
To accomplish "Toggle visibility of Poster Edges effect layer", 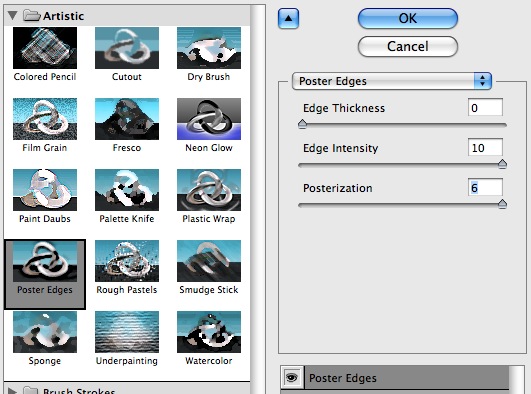I will (292, 377).
